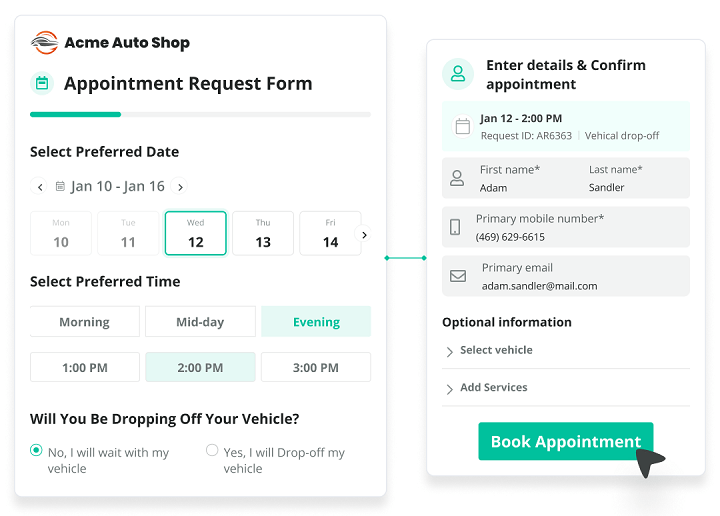Screen dimensions: 720x516
Task: Click the Acme Auto Shop logo icon
Action: [x=45, y=42]
